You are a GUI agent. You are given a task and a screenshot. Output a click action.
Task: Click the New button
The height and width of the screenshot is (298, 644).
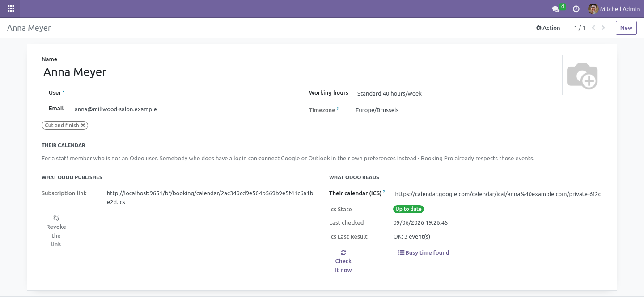tap(626, 28)
